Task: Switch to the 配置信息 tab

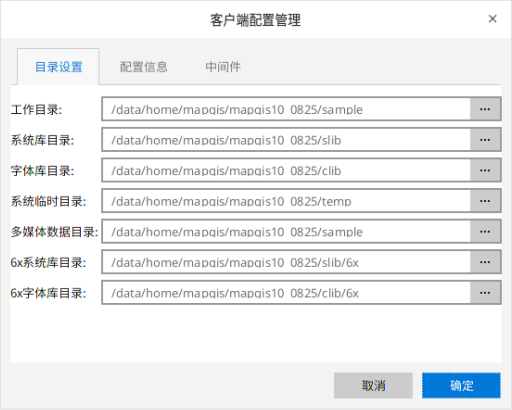Action: (144, 67)
